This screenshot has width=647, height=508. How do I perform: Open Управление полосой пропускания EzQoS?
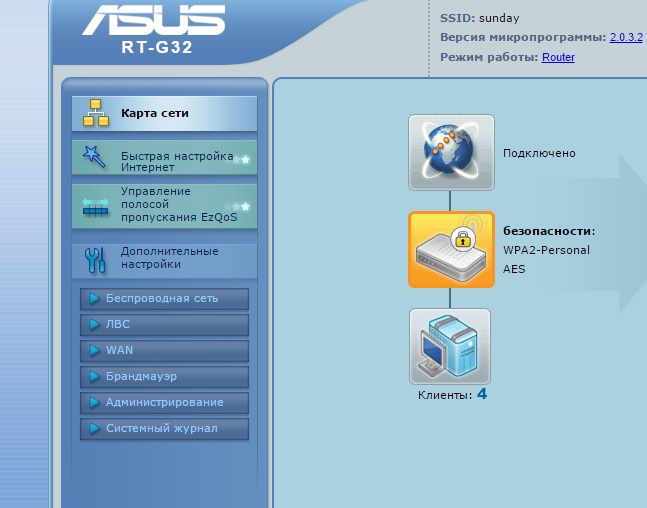[x=164, y=206]
